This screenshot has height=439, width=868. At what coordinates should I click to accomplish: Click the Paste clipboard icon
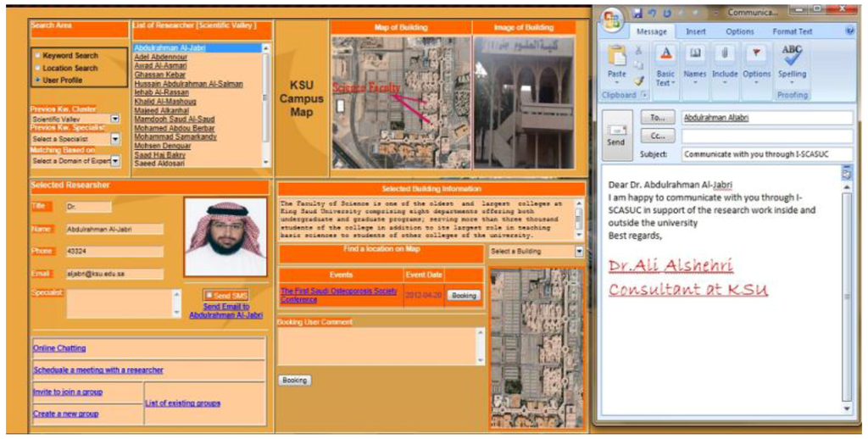tap(616, 56)
